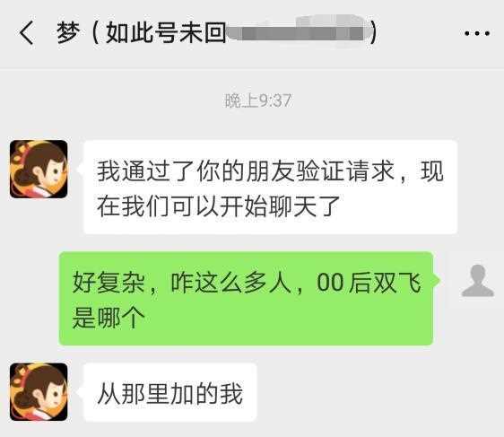
Task: Open contact avatar beside friend verification message
Action: 39,169
